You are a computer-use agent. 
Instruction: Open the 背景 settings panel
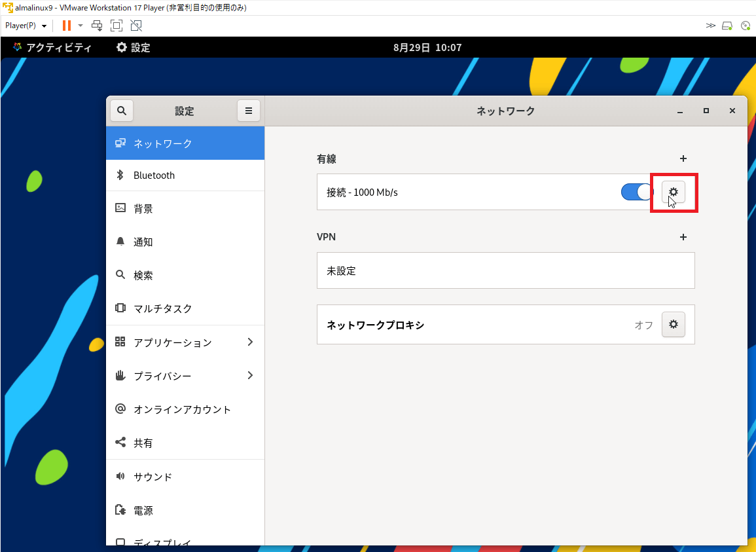point(143,209)
